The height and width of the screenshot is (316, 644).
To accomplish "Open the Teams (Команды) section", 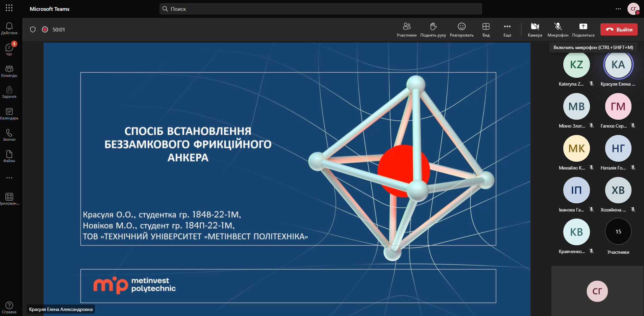I will click(9, 71).
